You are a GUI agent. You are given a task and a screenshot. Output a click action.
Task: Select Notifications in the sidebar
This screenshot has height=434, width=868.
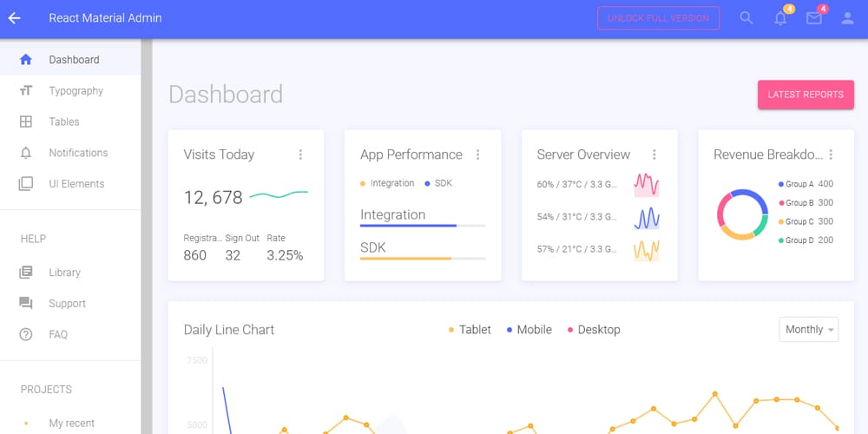click(x=70, y=153)
